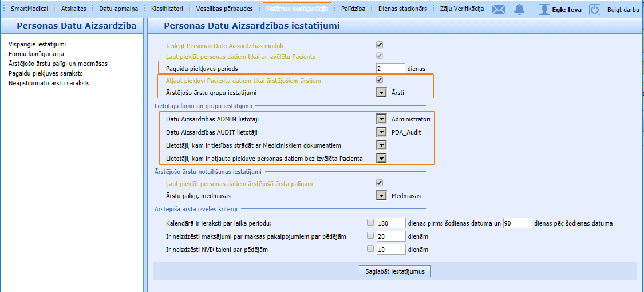This screenshot has width=644, height=292.
Task: Open the Sistēmas konfigurācija menu
Action: [297, 9]
